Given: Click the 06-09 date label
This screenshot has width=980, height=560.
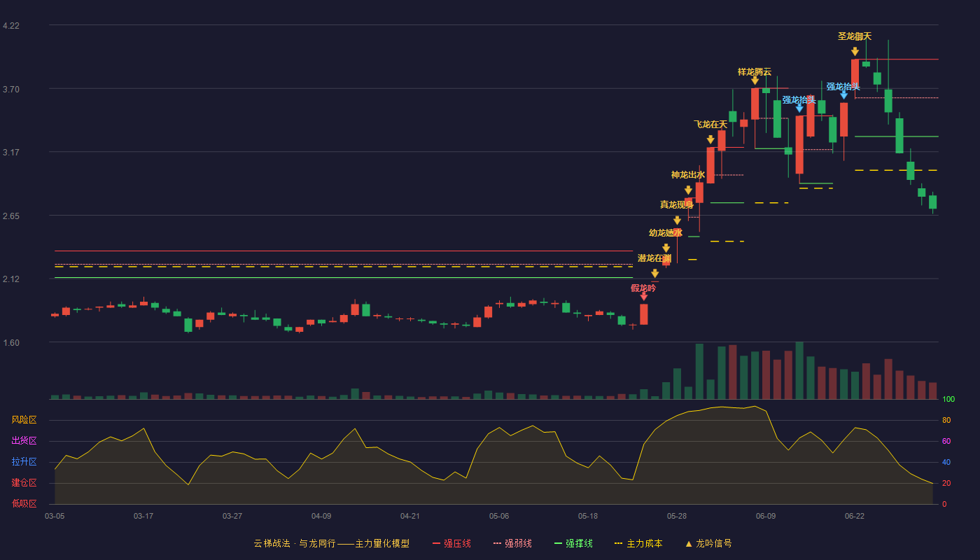Looking at the screenshot, I should tap(766, 516).
